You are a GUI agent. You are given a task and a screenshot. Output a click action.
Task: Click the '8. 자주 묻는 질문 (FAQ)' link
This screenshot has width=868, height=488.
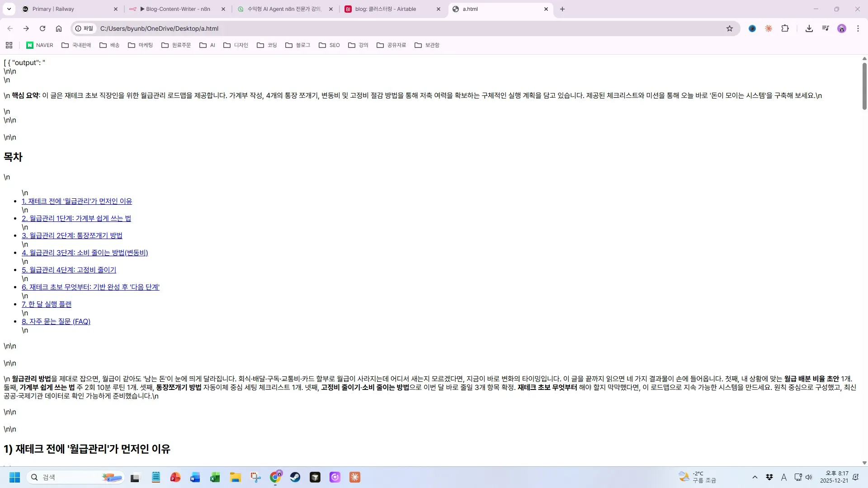point(56,321)
